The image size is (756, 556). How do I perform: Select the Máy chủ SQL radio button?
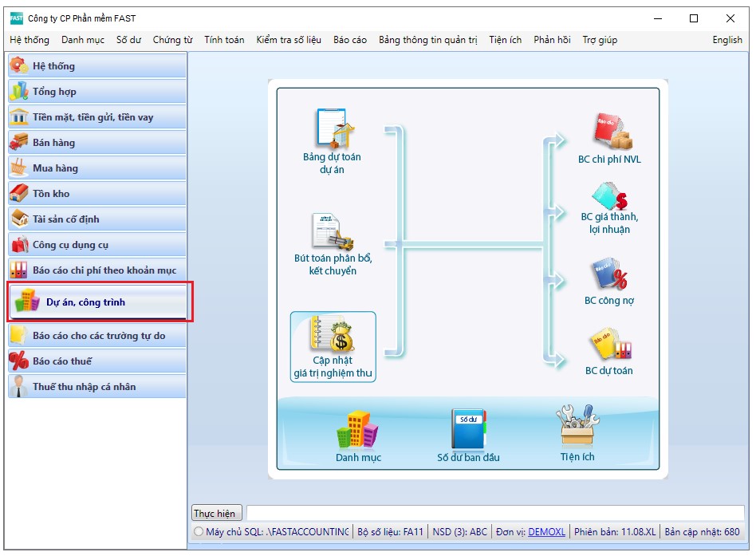click(x=199, y=532)
